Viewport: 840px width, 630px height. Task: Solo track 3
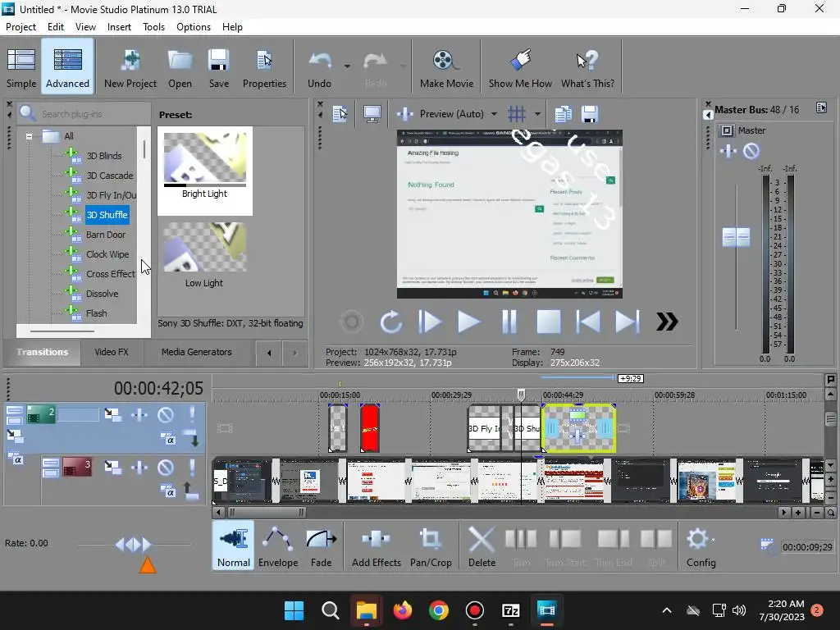(192, 467)
